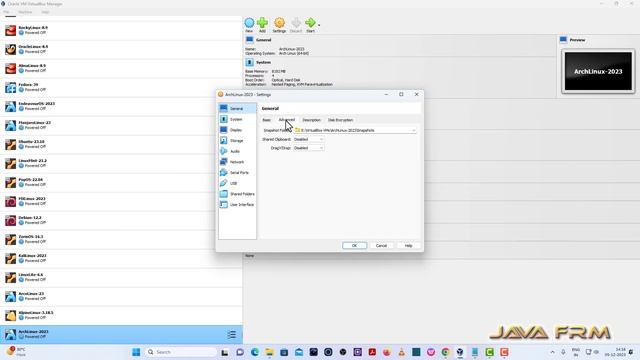Click Help in the Settings dialog
640x360 pixels.
tap(408, 246)
